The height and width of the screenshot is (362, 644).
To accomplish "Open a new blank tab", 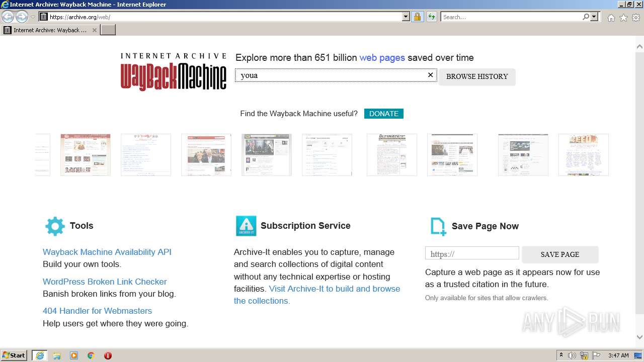I will coord(108,30).
